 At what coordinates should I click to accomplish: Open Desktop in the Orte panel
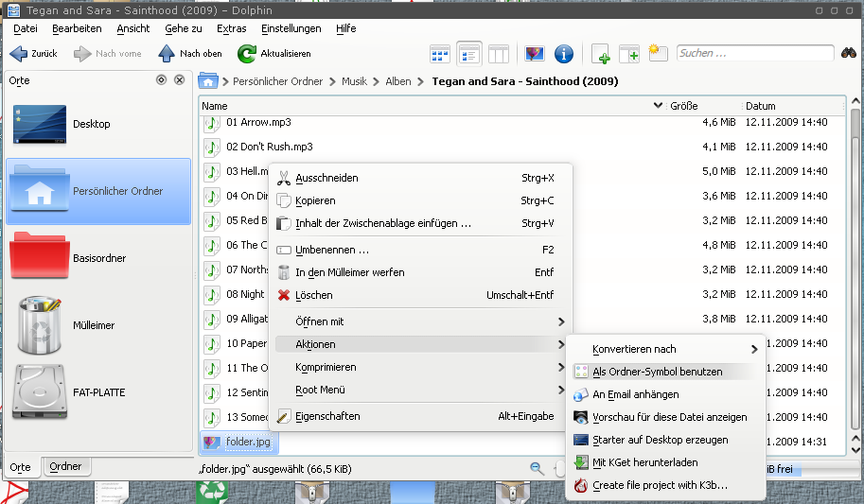pyautogui.click(x=98, y=124)
